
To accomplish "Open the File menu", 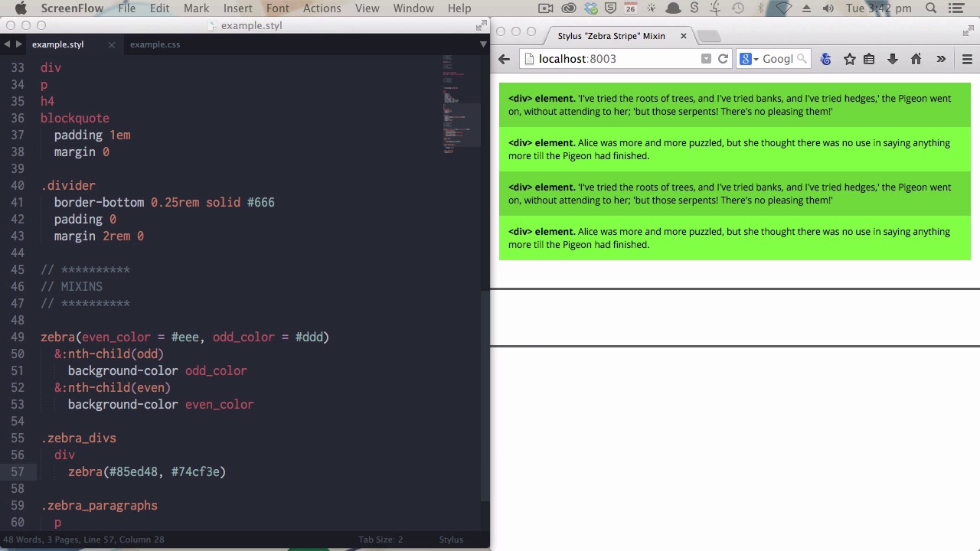I will click(x=126, y=8).
